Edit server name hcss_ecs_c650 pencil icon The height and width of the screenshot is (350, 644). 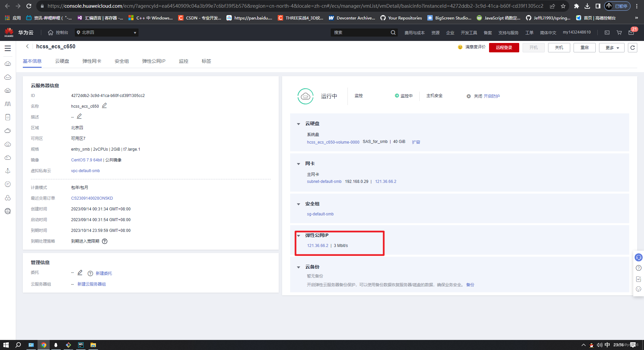coord(104,106)
